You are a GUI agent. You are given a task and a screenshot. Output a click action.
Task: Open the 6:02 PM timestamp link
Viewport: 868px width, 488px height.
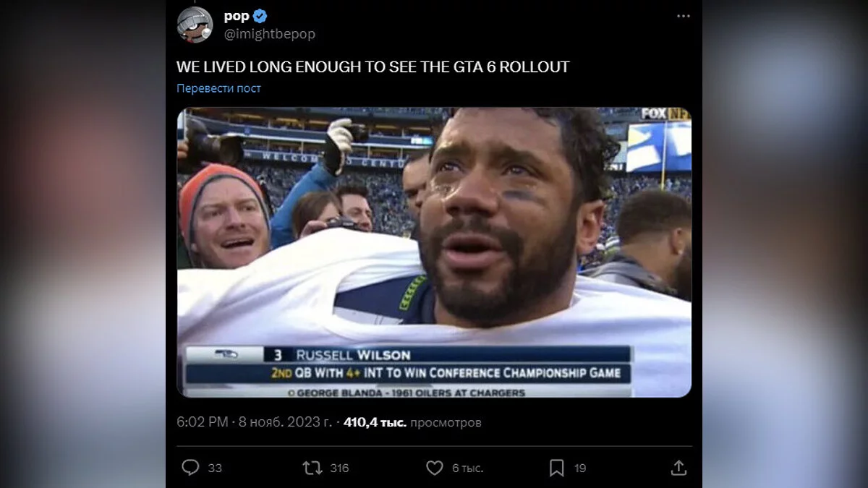[x=203, y=422]
